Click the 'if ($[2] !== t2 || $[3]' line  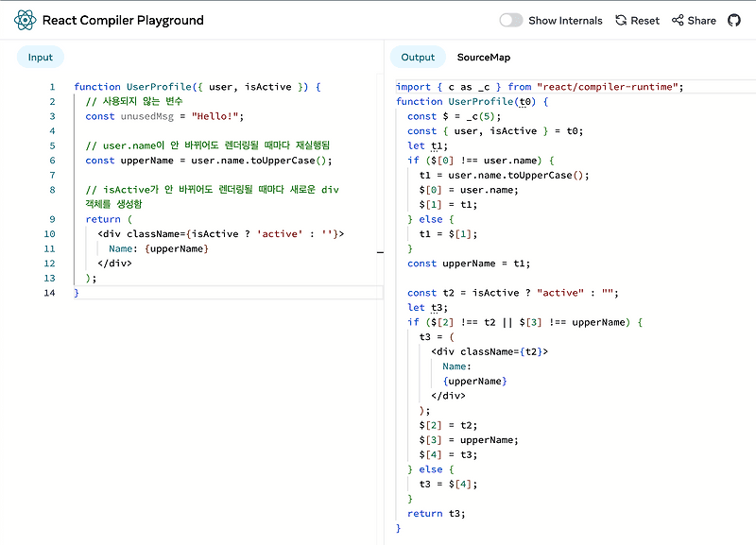coord(525,322)
